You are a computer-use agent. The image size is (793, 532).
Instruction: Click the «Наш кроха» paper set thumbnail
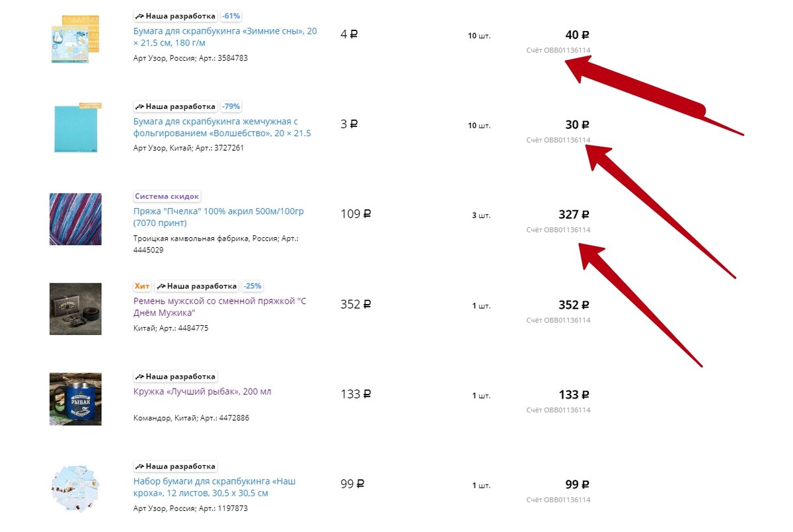point(75,488)
